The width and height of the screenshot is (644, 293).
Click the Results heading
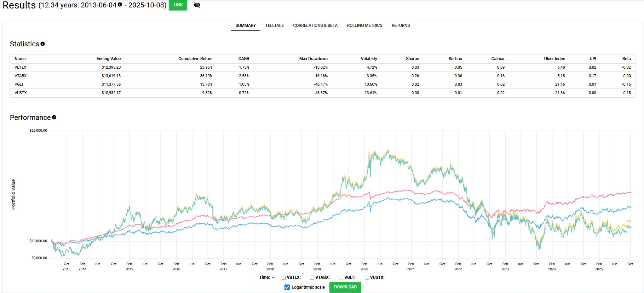19,5
